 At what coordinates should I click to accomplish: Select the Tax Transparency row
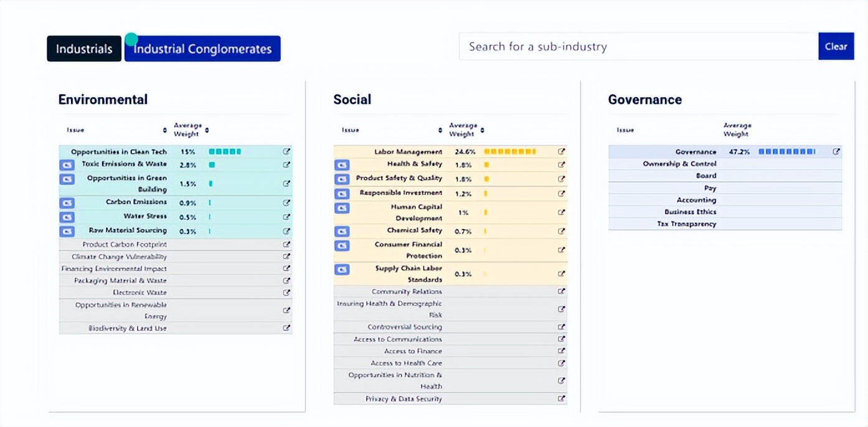[x=725, y=223]
